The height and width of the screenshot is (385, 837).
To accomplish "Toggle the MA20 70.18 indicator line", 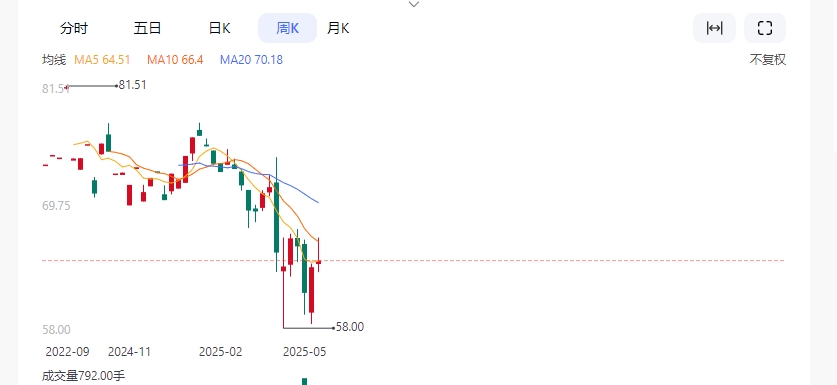I will (251, 60).
